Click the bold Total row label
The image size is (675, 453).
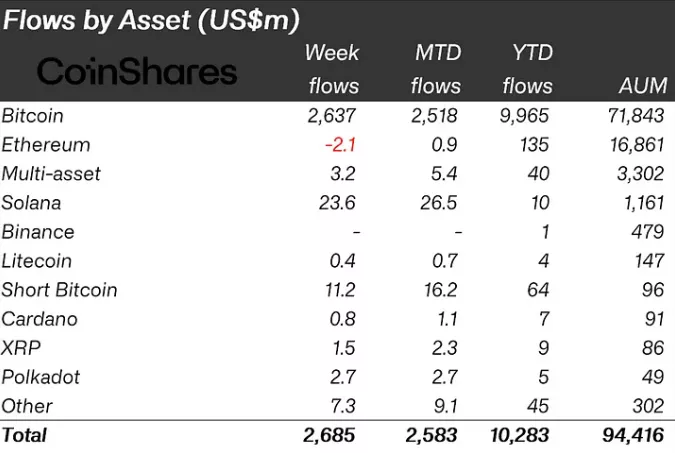pyautogui.click(x=25, y=435)
